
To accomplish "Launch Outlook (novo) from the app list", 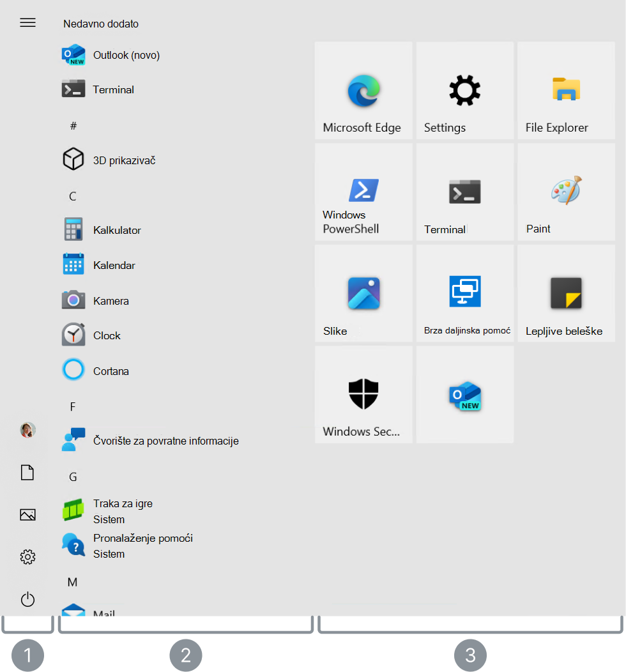I will pyautogui.click(x=111, y=55).
